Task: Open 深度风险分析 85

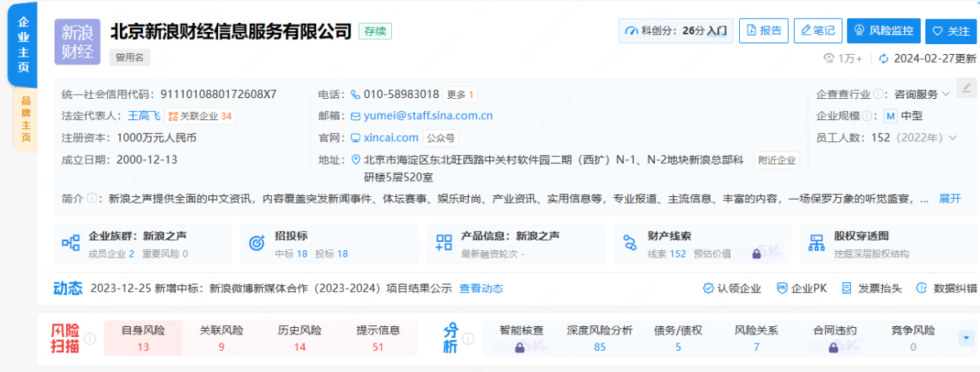Action: tap(599, 338)
